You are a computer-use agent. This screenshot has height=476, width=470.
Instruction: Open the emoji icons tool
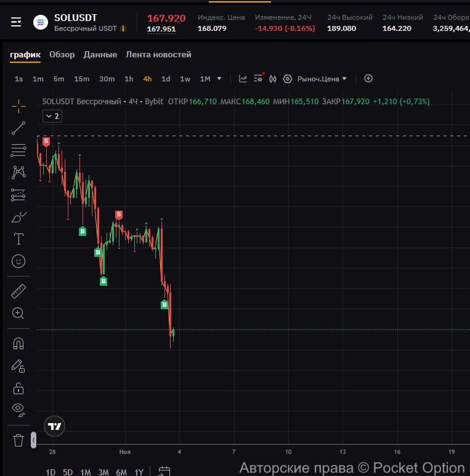[18, 261]
